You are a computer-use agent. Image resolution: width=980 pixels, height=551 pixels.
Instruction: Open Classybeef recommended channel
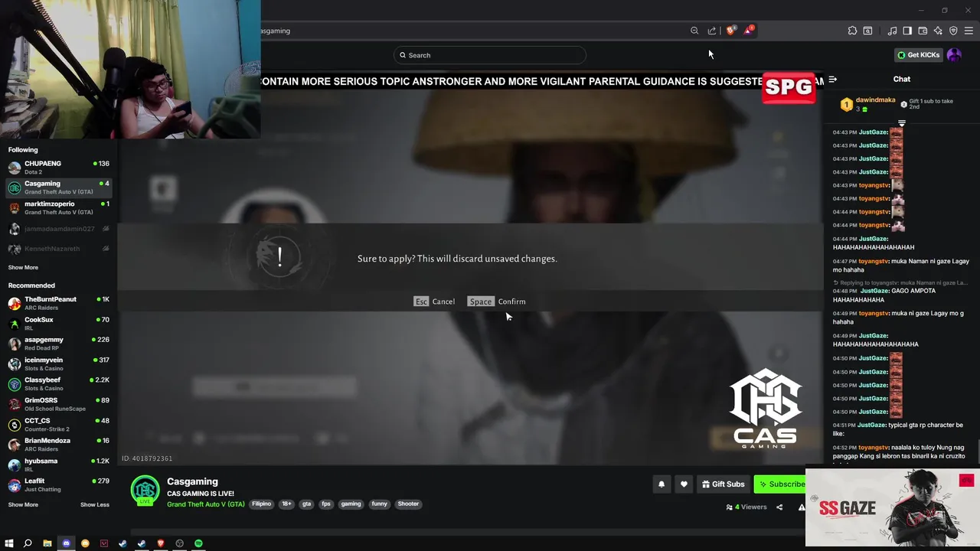pos(59,383)
